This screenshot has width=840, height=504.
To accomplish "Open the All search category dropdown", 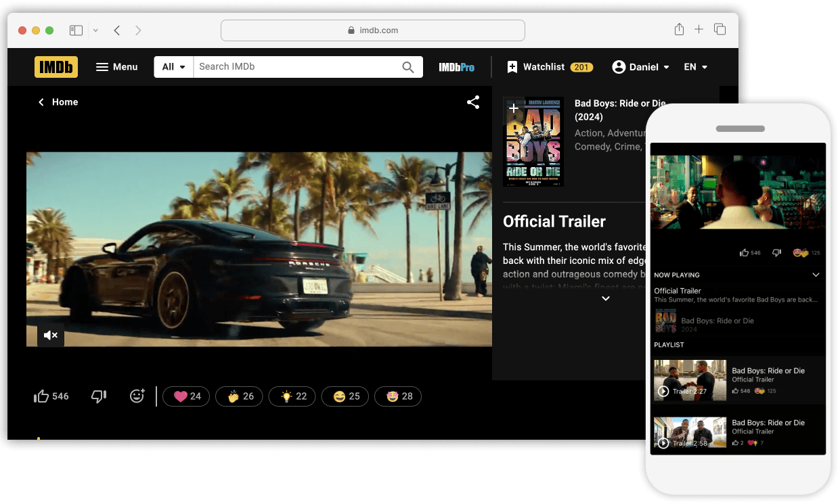I will point(174,67).
